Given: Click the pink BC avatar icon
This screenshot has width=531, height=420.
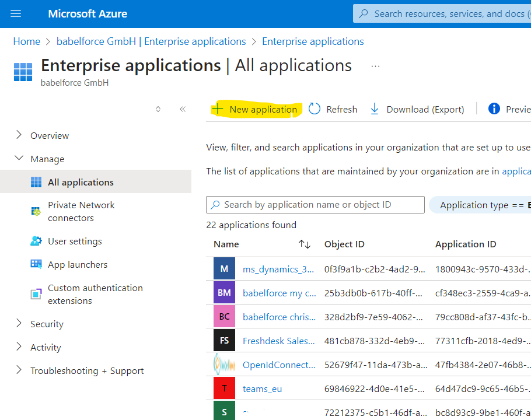Looking at the screenshot, I should (224, 316).
